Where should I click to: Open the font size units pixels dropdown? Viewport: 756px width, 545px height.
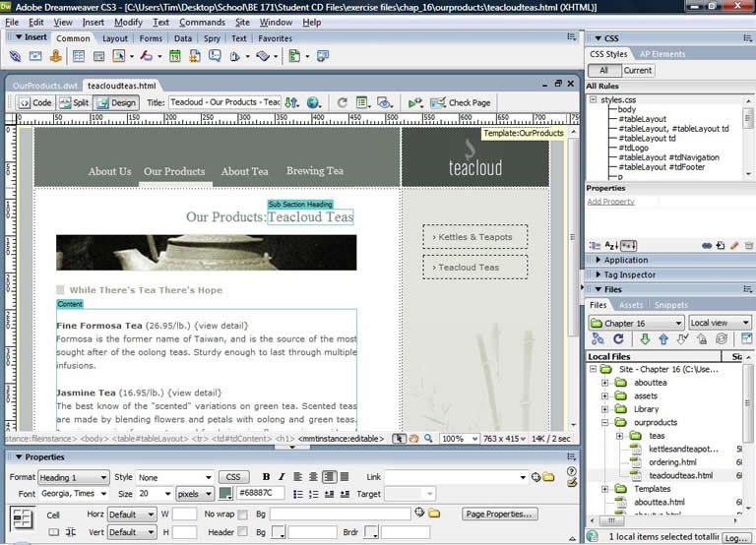tap(195, 494)
